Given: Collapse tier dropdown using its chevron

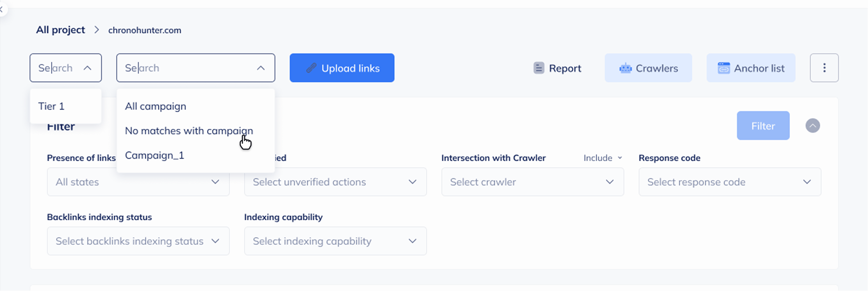Looking at the screenshot, I should tap(87, 68).
